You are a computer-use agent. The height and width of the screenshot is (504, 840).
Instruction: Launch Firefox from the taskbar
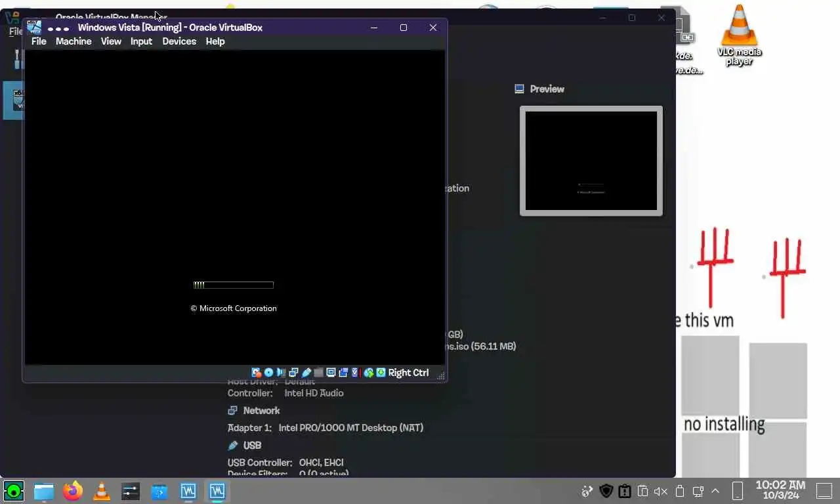click(x=73, y=491)
